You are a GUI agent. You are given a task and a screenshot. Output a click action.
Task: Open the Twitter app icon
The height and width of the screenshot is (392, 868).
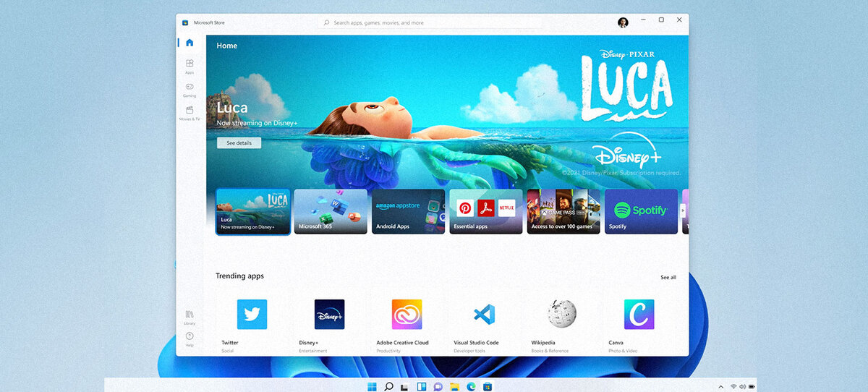[252, 315]
